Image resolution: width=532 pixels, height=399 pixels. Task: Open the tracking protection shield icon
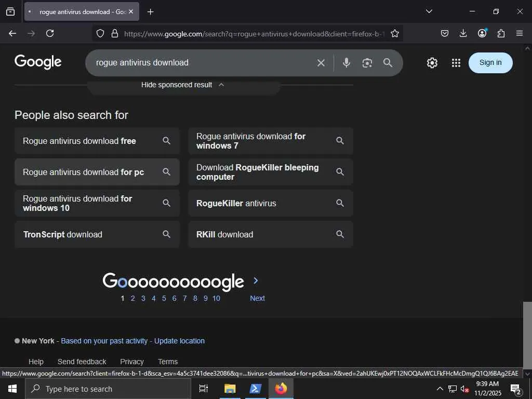pos(100,33)
